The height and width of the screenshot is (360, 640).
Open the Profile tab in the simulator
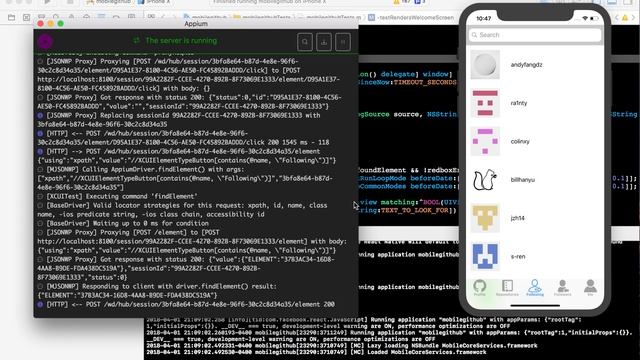[480, 288]
